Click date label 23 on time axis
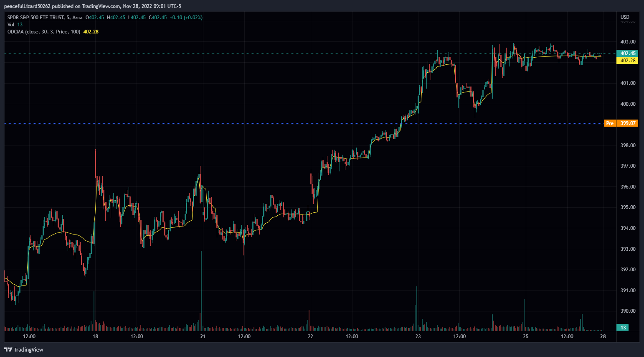 coord(418,337)
